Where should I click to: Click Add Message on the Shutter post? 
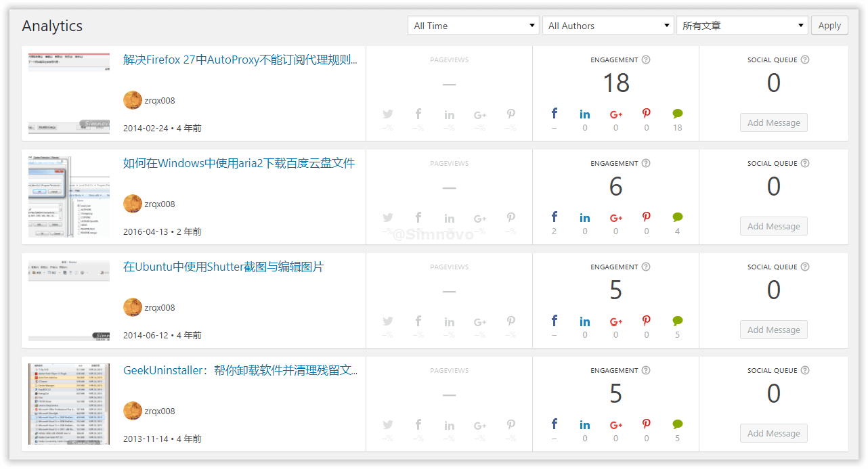[x=773, y=329]
